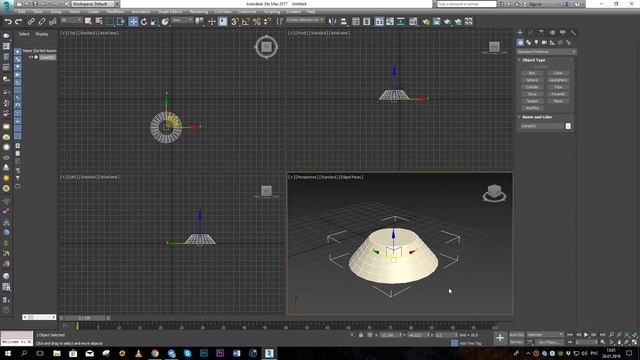
Task: Open the selection filter dropdown
Action: (x=71, y=20)
